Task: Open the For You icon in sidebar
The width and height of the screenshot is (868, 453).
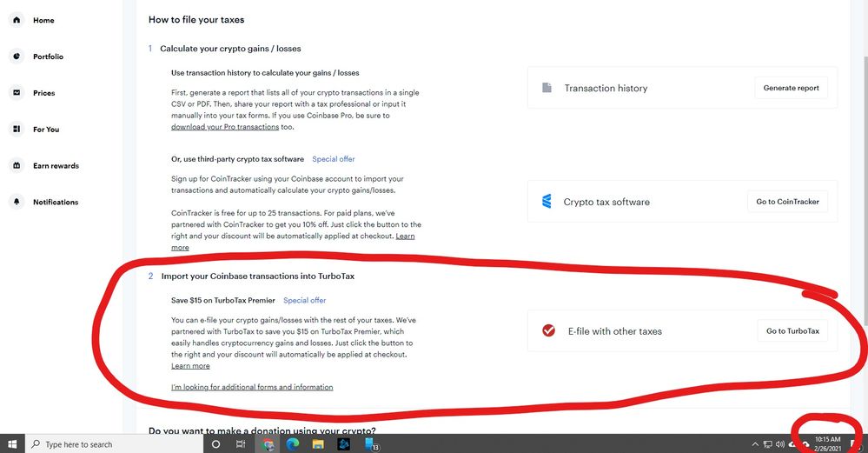Action: point(17,129)
